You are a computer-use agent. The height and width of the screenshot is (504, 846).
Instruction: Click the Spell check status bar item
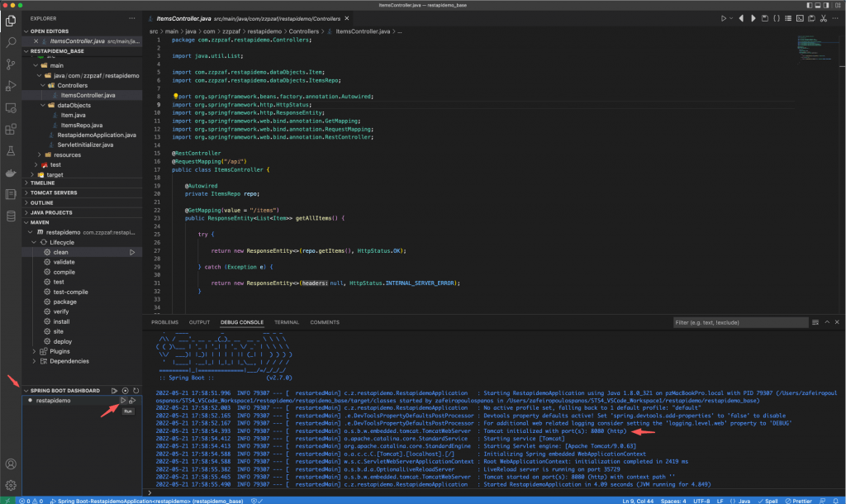pos(768,501)
